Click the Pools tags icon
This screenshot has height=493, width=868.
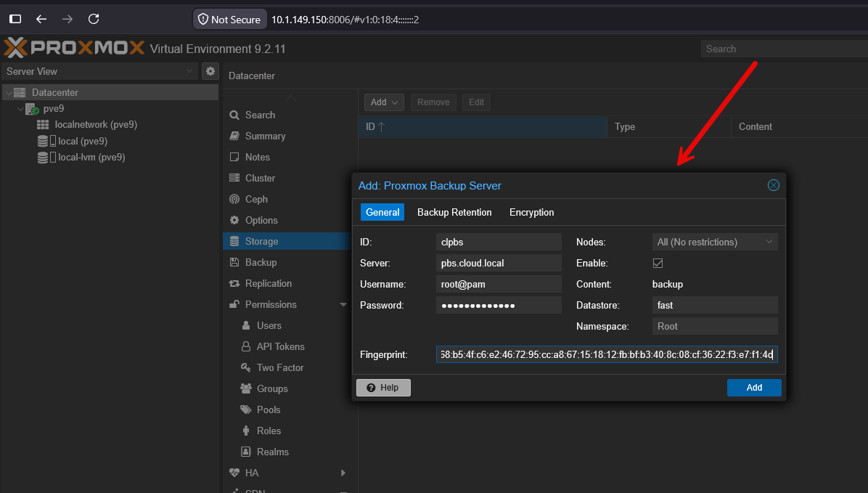246,410
